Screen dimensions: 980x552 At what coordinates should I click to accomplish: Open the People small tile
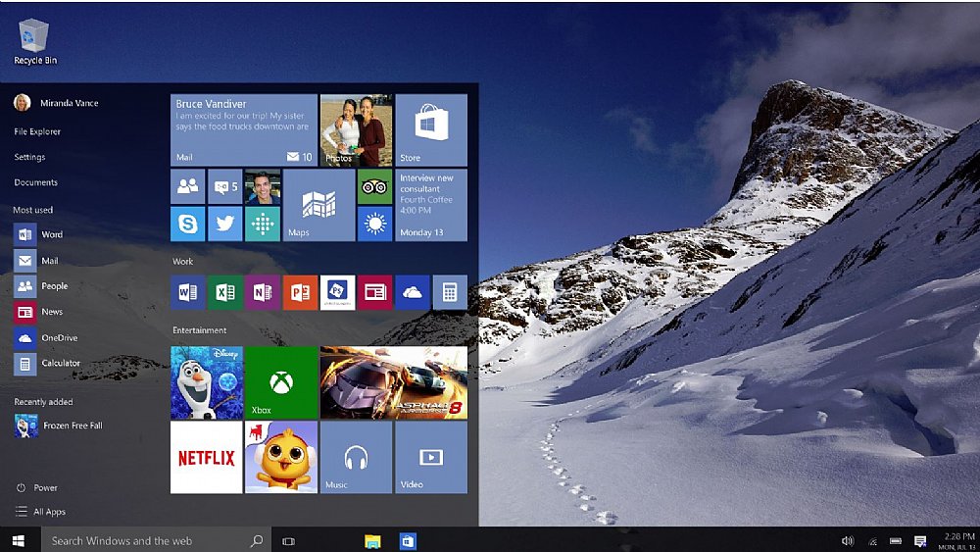[x=187, y=186]
